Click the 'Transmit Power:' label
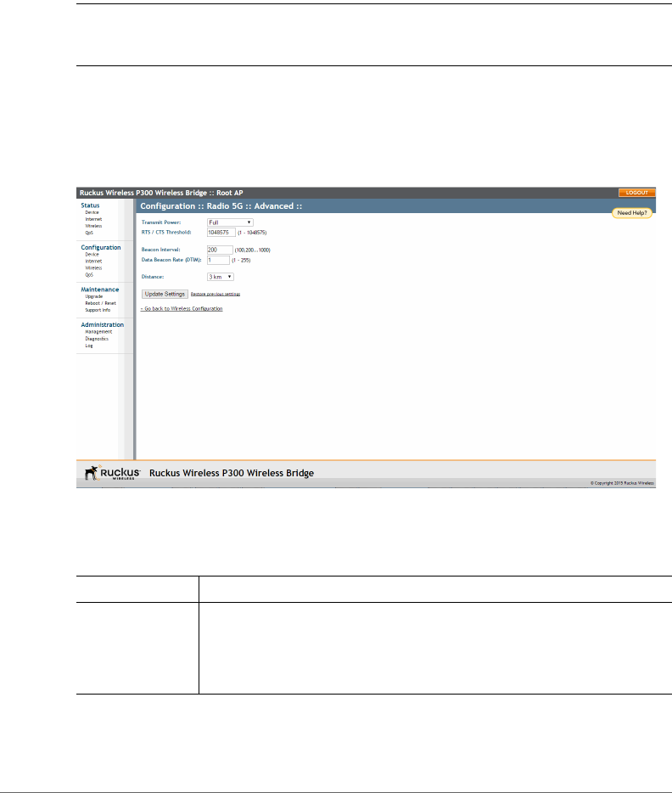The height and width of the screenshot is (793, 672). click(161, 222)
